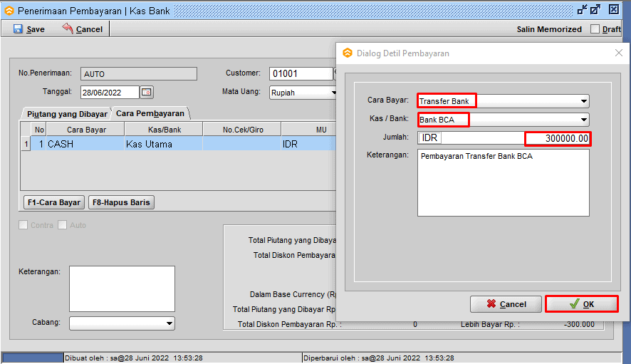Expand the Cabang dropdown
Image resolution: width=631 pixels, height=364 pixels.
click(x=170, y=323)
